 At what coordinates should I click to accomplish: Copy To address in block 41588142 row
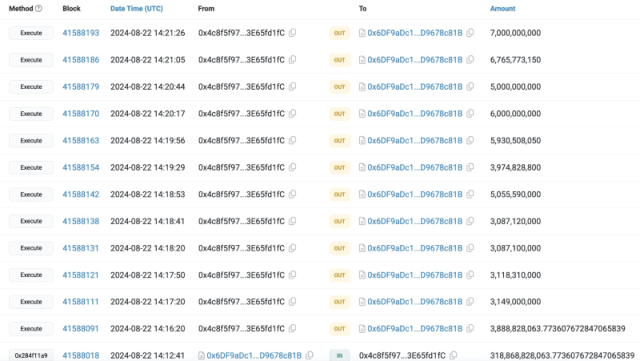pos(470,194)
